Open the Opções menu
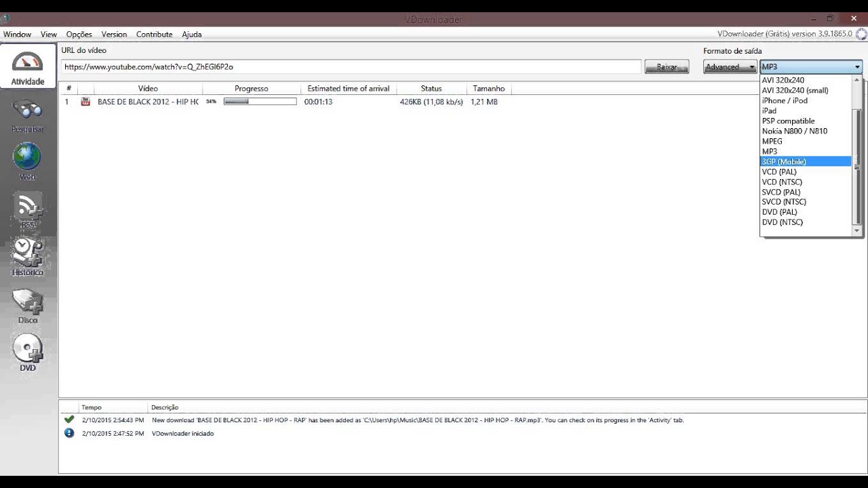This screenshot has height=488, width=868. pyautogui.click(x=79, y=35)
